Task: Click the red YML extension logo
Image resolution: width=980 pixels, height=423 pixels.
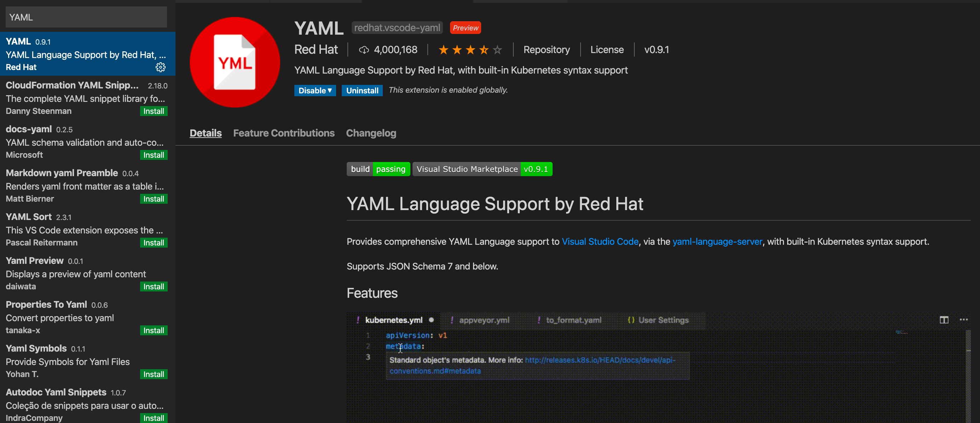Action: pyautogui.click(x=235, y=62)
